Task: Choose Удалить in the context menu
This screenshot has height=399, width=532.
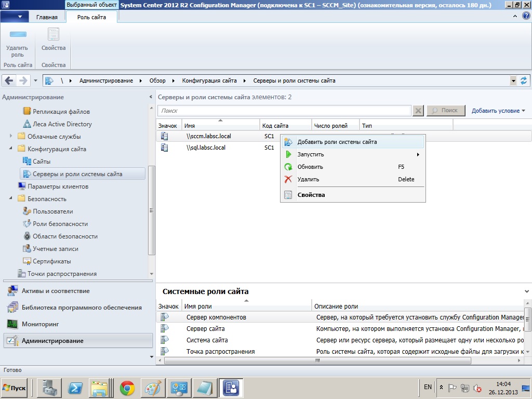Action: [353, 179]
